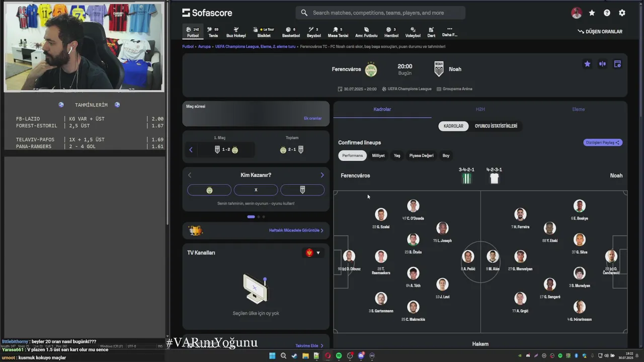This screenshot has width=644, height=362.
Task: Open player G. Sangaré on pitch
Action: [x=550, y=288]
